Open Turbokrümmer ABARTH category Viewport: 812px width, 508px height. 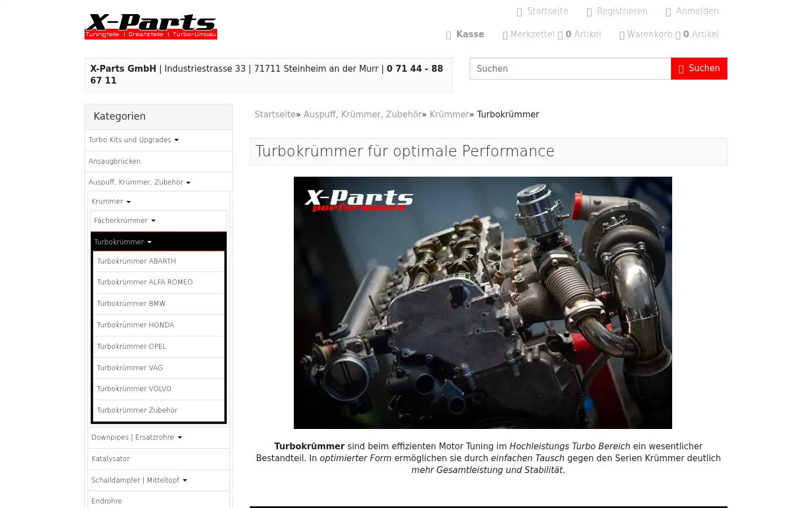158,261
